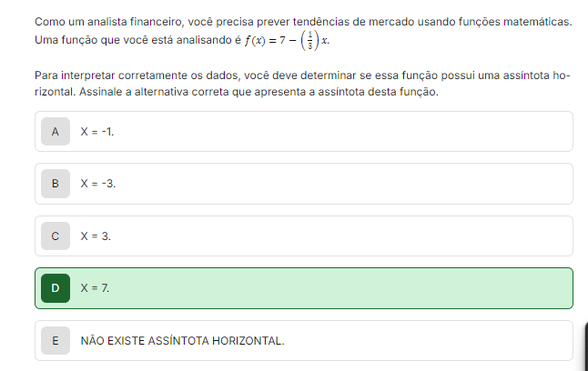
Task: Click the paragraph starting 'Para interpretar corretamente'
Action: coord(302,84)
